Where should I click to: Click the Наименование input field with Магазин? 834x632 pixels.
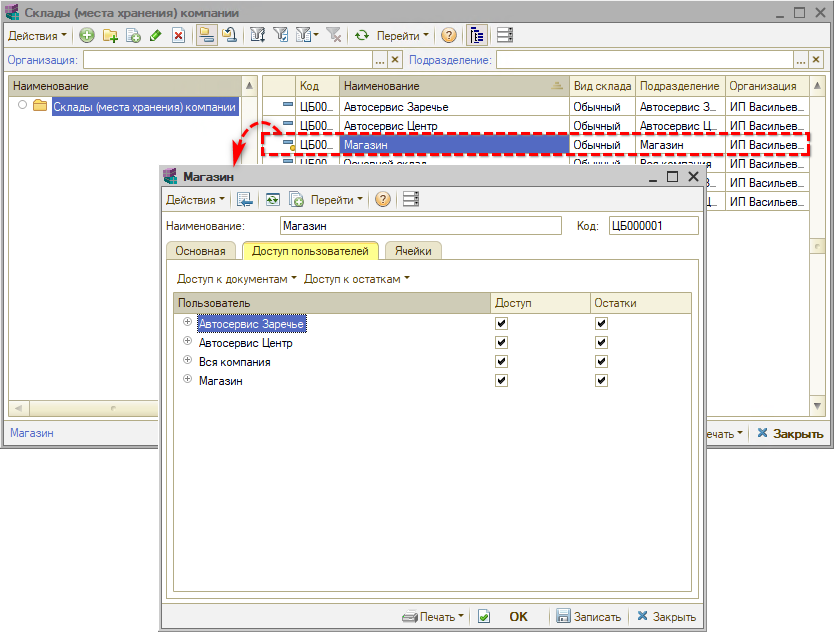[x=421, y=226]
